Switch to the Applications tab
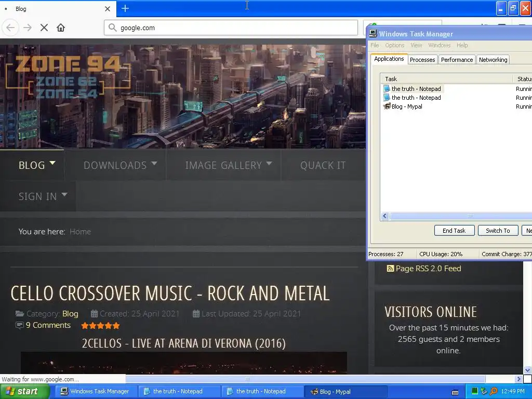The width and height of the screenshot is (532, 399). [x=389, y=59]
